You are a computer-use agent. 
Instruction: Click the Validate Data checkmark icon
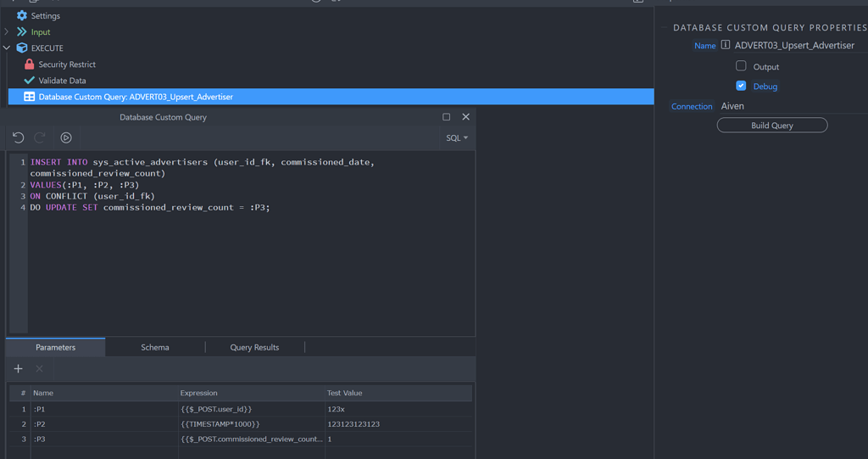30,81
